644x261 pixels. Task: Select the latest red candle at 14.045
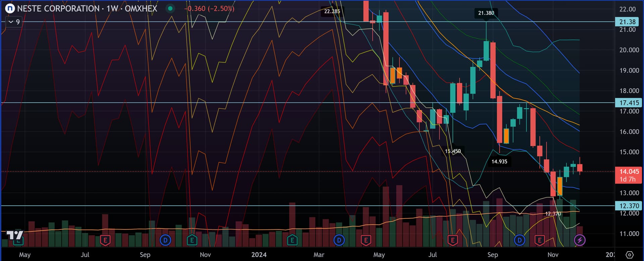tap(580, 168)
